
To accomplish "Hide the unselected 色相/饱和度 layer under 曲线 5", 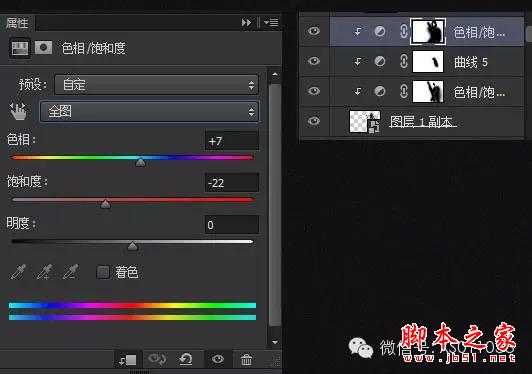I will (314, 91).
